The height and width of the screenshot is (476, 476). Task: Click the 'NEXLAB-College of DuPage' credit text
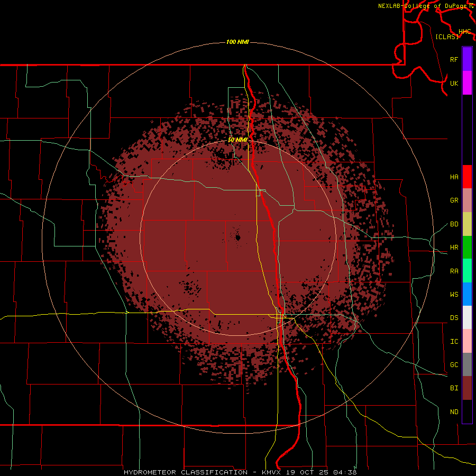[x=423, y=6]
